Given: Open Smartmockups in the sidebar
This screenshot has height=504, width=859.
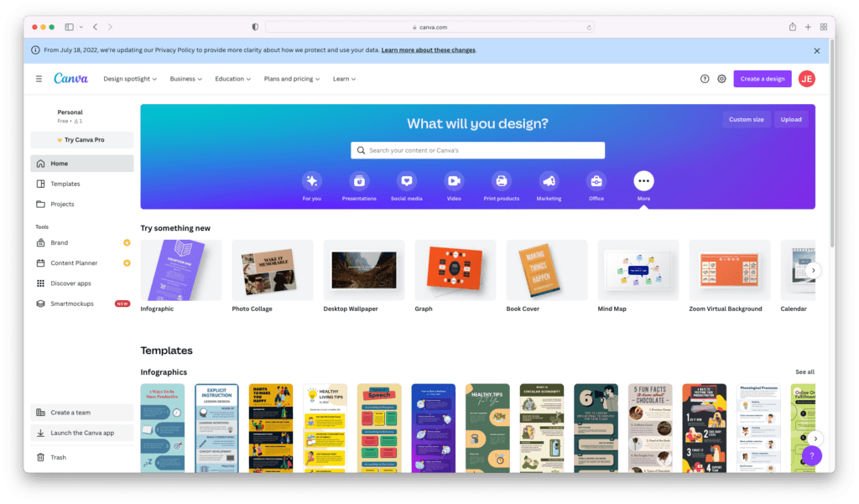Looking at the screenshot, I should 81,304.
